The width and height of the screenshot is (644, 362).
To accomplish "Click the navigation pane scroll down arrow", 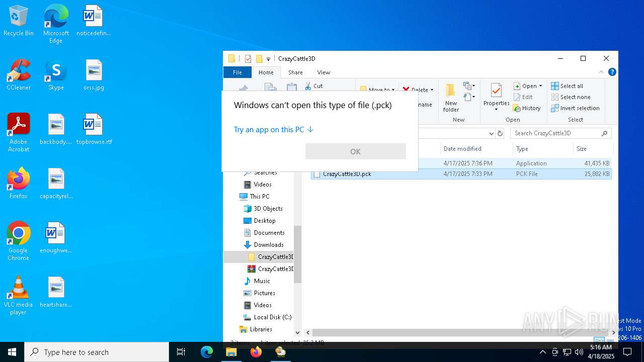I will coord(297,332).
